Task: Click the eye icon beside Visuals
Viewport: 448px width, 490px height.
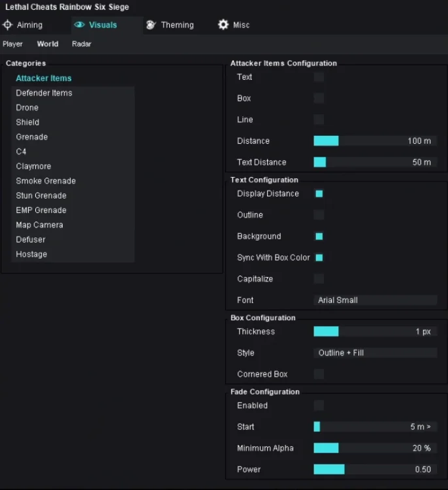Action: pos(80,25)
